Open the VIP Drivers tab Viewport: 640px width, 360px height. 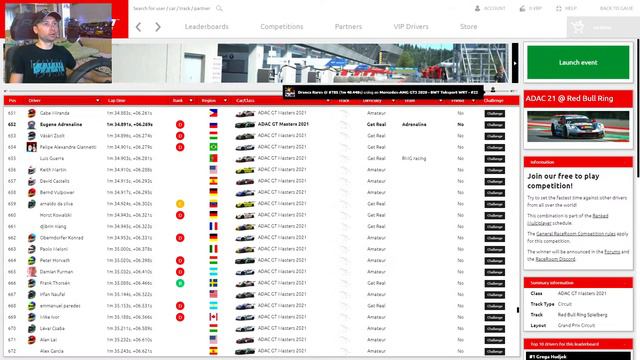[411, 27]
